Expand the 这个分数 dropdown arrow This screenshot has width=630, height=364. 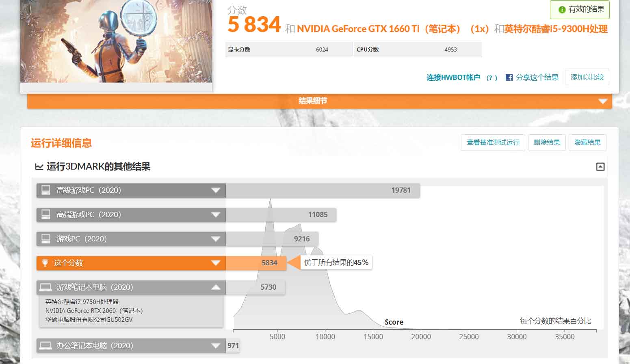[x=216, y=263]
